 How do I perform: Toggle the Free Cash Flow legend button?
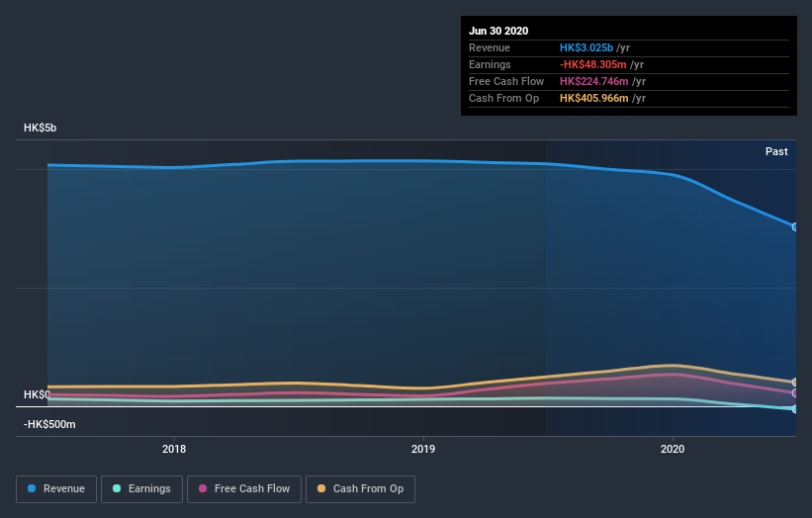click(244, 489)
